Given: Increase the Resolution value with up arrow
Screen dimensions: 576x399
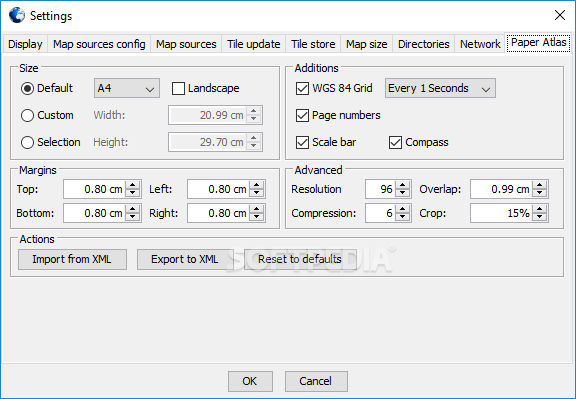Looking at the screenshot, I should 403,185.
